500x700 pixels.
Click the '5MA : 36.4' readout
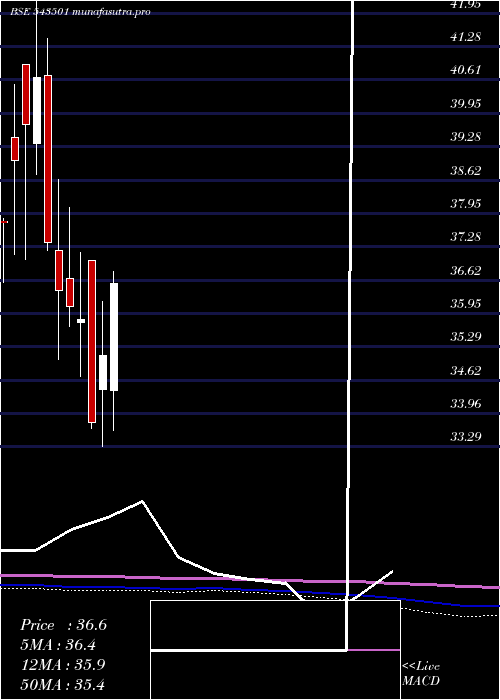coord(59,645)
